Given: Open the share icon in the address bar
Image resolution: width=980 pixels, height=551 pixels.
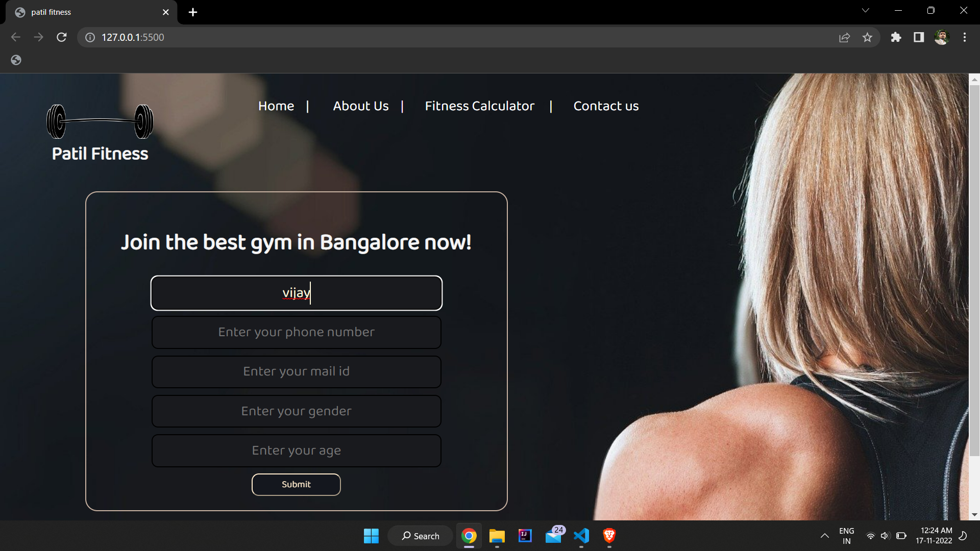Looking at the screenshot, I should point(844,37).
